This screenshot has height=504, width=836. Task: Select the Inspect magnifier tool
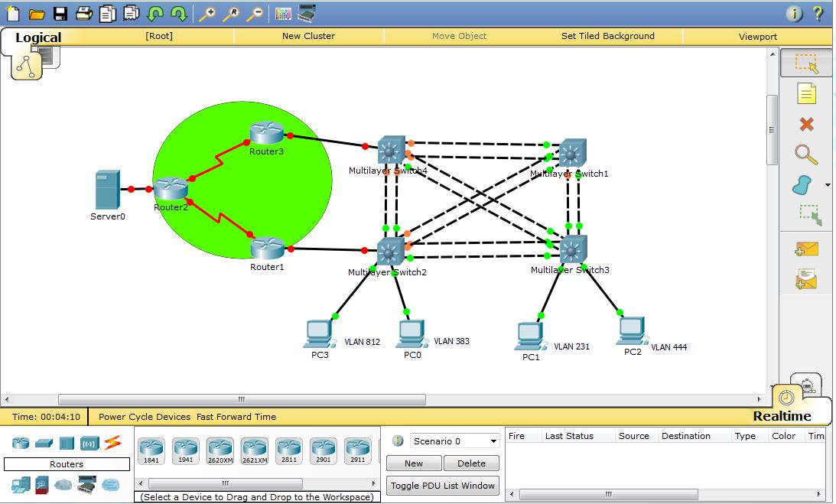pos(806,154)
